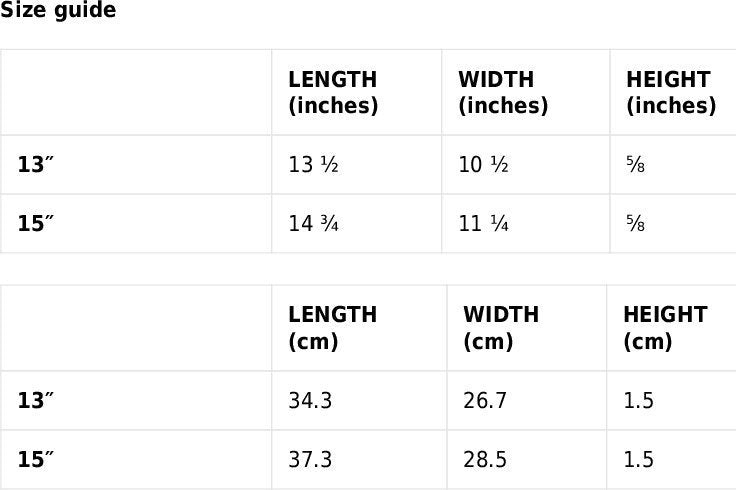Click the 37.3 length cell
The image size is (736, 490).
pos(310,460)
